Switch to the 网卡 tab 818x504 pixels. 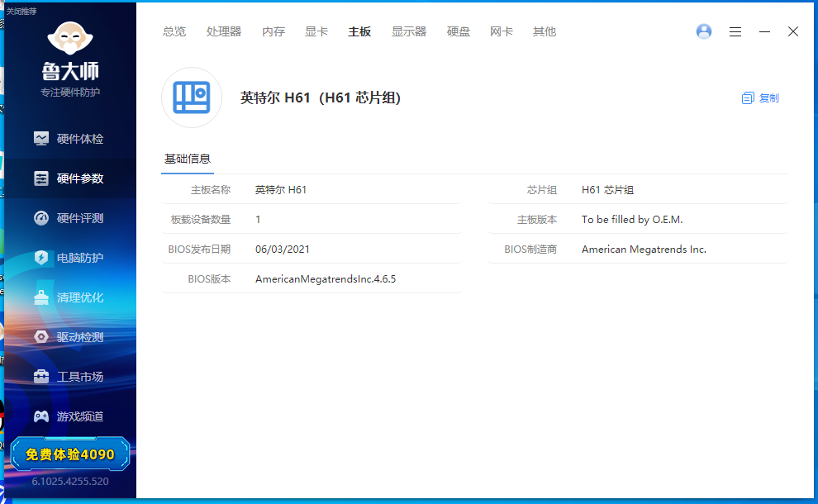coord(502,32)
